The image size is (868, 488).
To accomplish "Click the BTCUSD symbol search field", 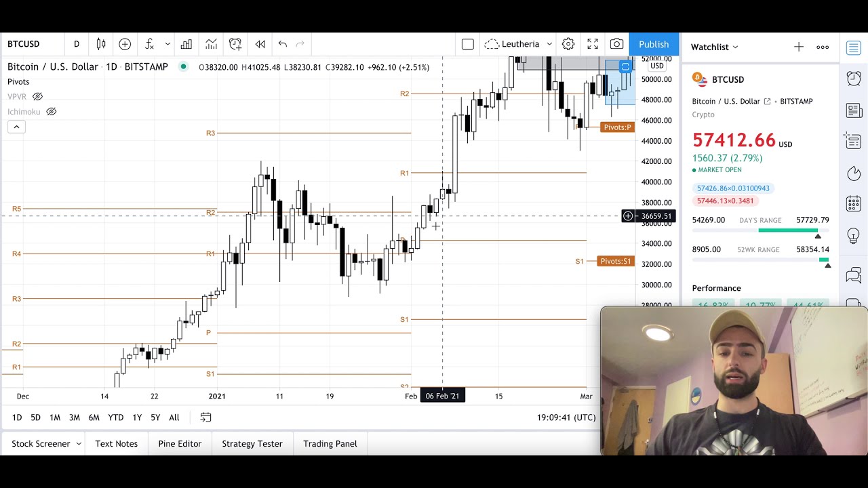I will [33, 44].
